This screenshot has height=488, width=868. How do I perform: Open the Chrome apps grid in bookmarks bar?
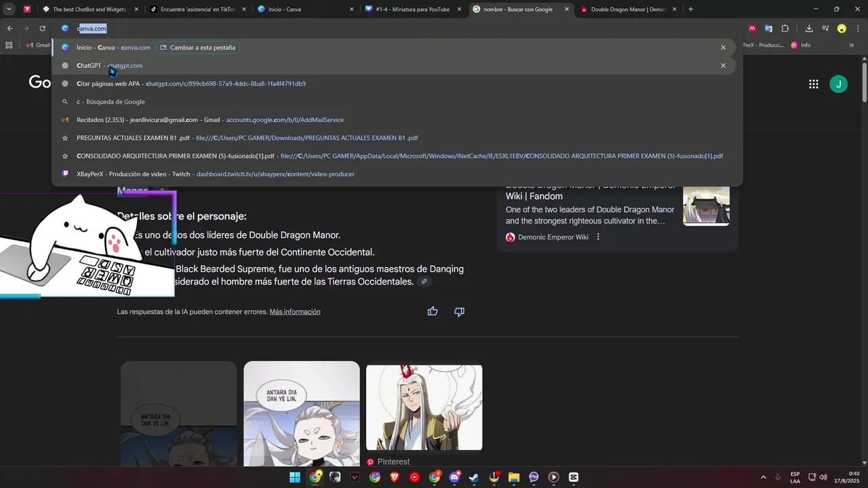point(9,45)
